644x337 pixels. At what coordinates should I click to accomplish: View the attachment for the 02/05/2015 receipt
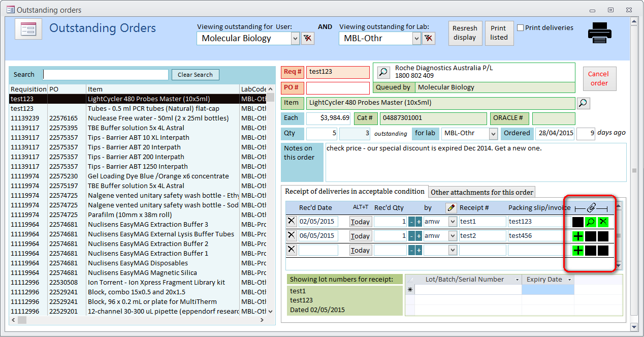coord(591,222)
